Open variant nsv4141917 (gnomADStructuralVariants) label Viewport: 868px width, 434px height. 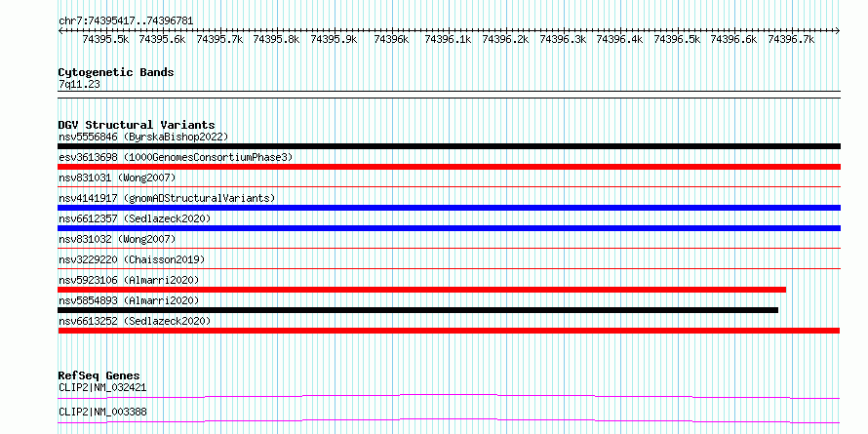167,198
